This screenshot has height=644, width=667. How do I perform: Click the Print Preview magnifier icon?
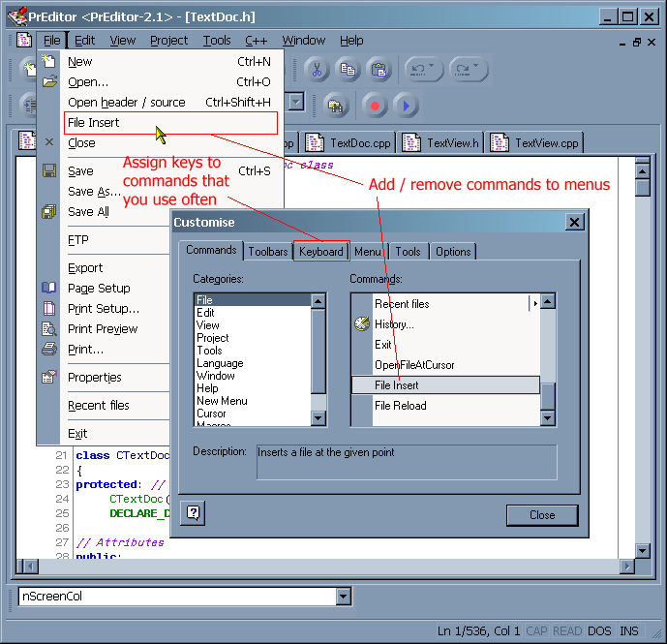tap(49, 328)
